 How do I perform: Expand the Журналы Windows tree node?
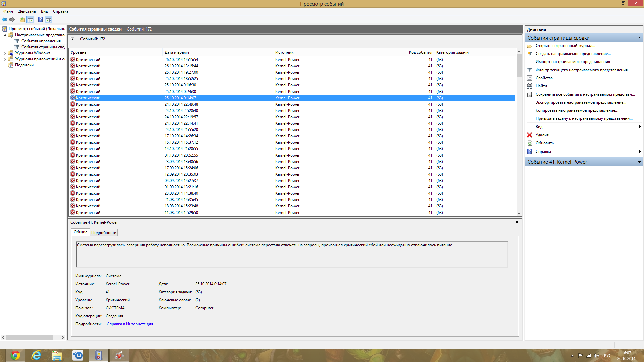coord(5,53)
